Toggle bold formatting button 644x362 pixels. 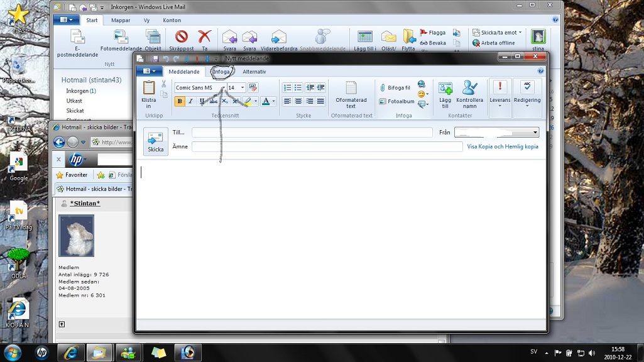pos(180,101)
